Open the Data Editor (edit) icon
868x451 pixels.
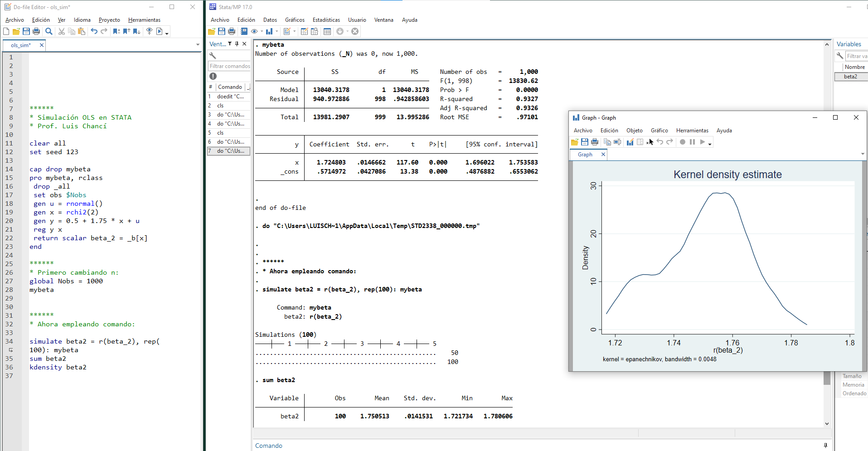tap(304, 31)
